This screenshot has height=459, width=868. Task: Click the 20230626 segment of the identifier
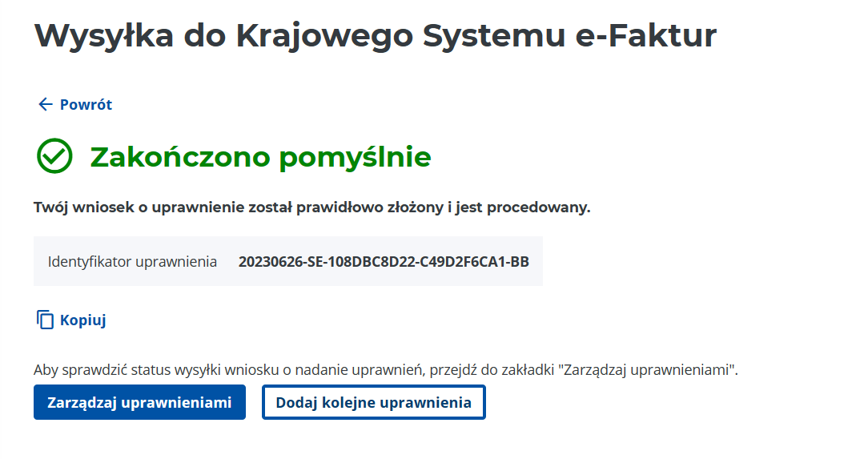pos(266,261)
